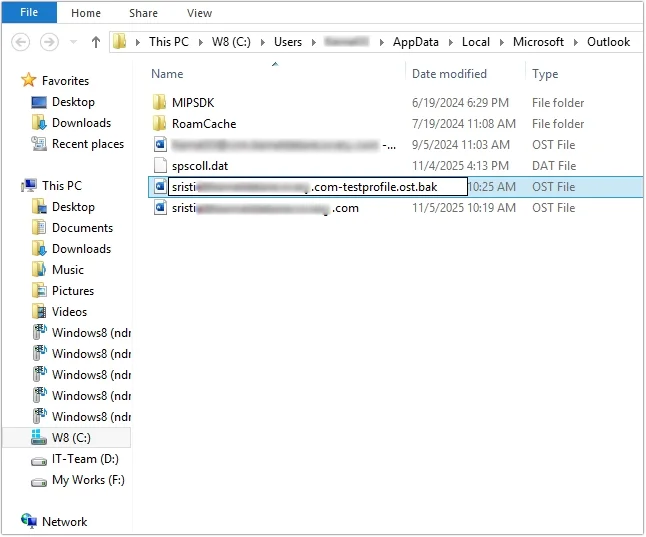The image size is (646, 537).
Task: Click the DAT File type cell
Action: (x=554, y=166)
